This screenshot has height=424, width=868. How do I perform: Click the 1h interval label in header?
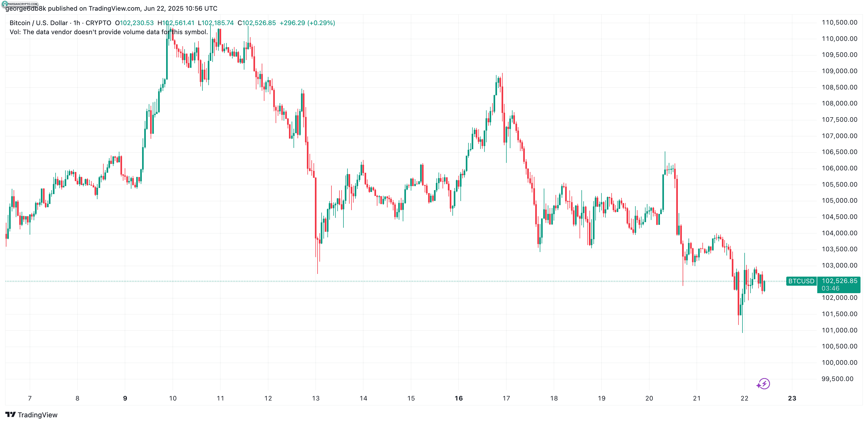pyautogui.click(x=77, y=23)
